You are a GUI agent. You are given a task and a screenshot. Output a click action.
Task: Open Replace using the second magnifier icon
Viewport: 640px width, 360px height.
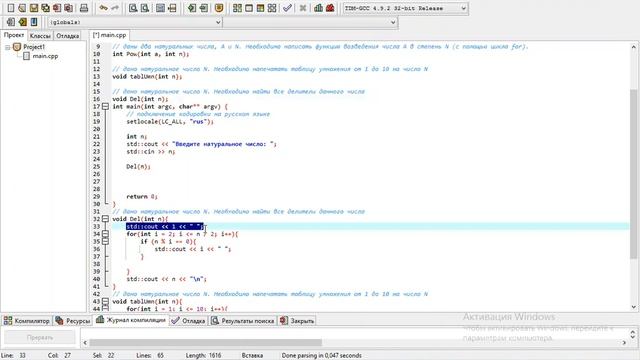[144, 8]
